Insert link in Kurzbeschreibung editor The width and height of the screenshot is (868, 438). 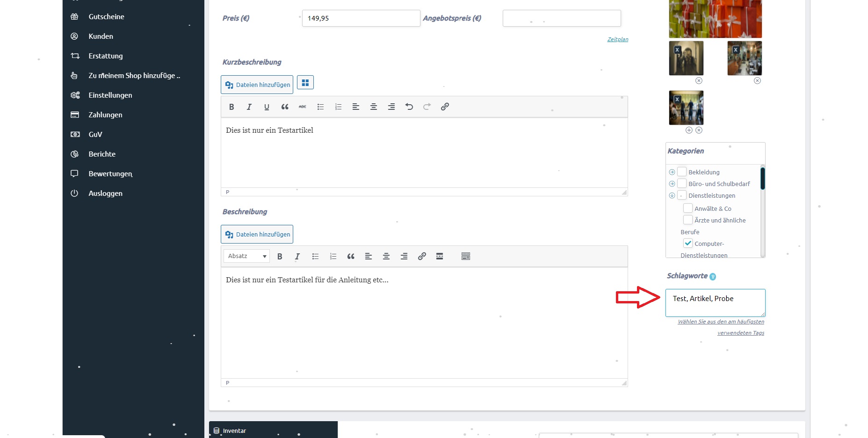click(445, 107)
